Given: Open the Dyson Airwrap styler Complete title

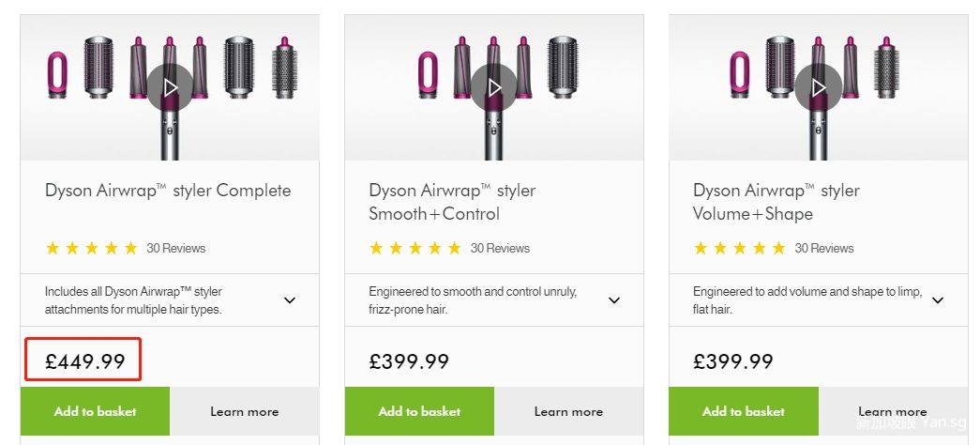Looking at the screenshot, I should tap(168, 191).
